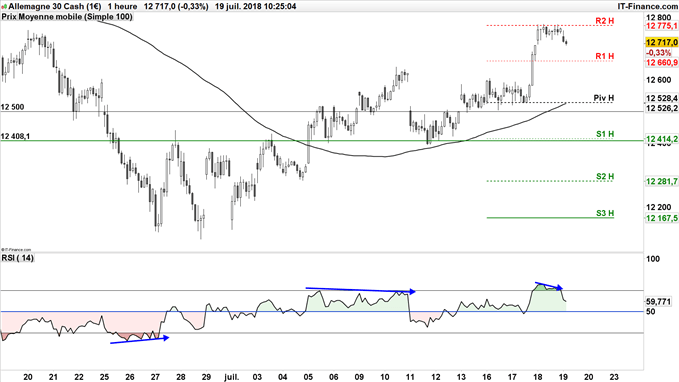This screenshot has width=679, height=382.
Task: Click the 12 528,4 pivot price value
Action: [x=662, y=98]
